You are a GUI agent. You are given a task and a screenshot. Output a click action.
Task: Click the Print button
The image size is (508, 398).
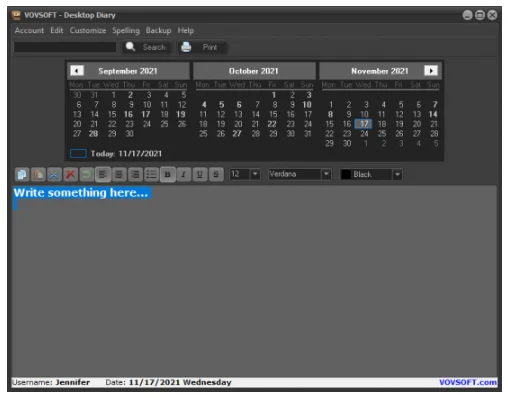point(202,47)
